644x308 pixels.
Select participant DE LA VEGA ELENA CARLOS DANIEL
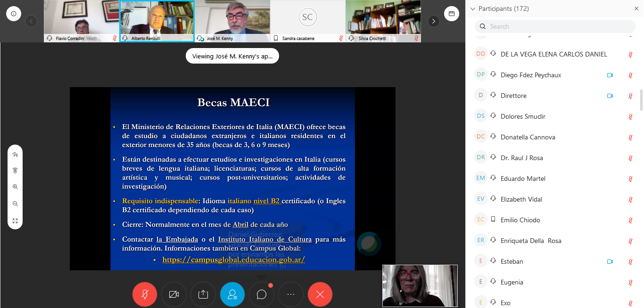555,54
